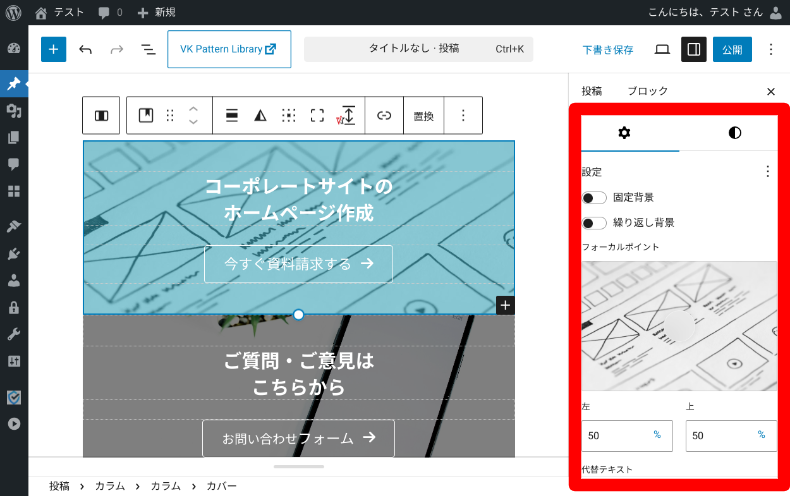Toggle the settings sidebar panel button
Image resolution: width=790 pixels, height=496 pixels.
tap(694, 49)
